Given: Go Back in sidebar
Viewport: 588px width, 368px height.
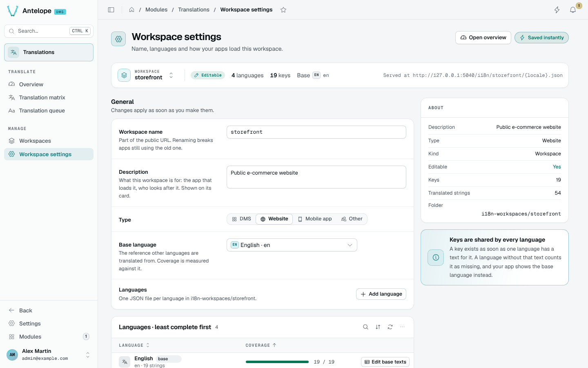Looking at the screenshot, I should coord(49,310).
